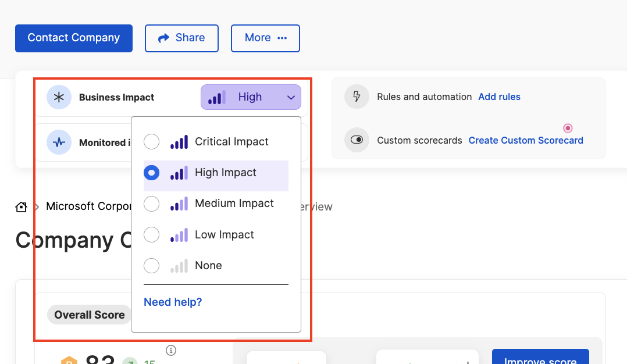The height and width of the screenshot is (364, 627).
Task: Select the Medium Impact radio button
Action: (152, 204)
